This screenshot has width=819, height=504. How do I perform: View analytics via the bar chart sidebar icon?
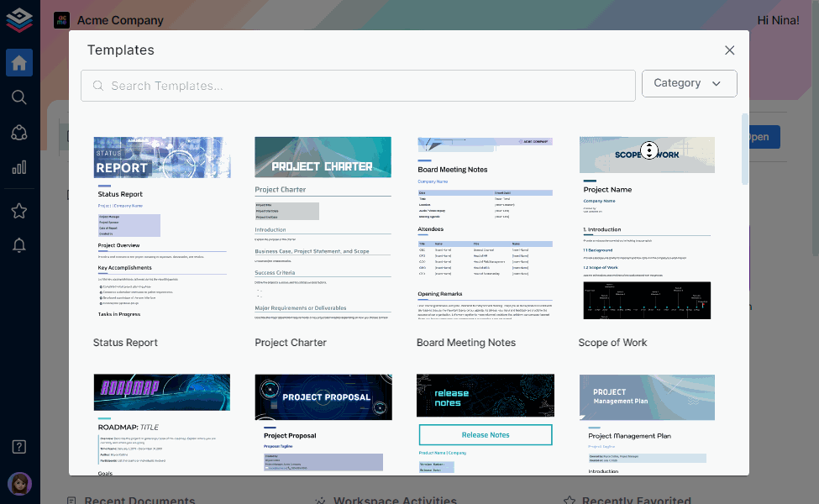[18, 167]
